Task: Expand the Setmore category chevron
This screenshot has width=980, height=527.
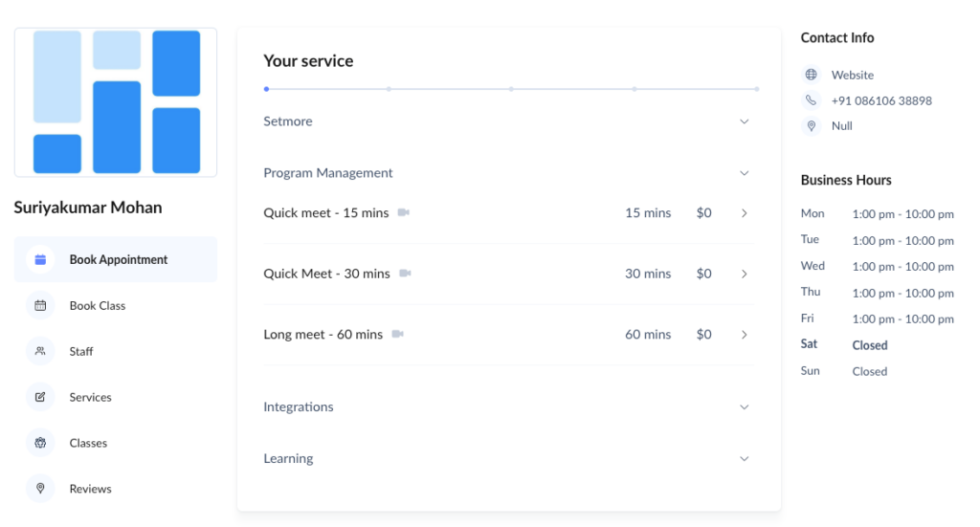Action: (x=744, y=121)
